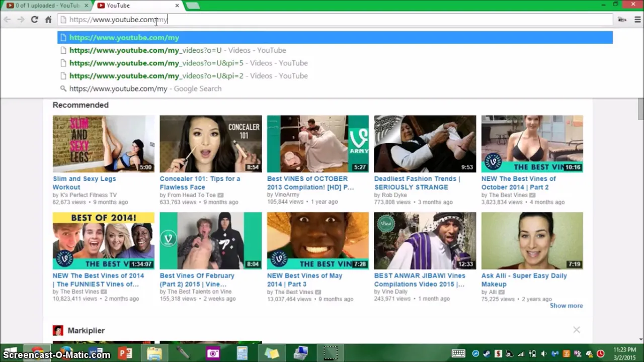Screen dimensions: 644x362
Task: Open Best Vines of May 2014 thumbnail
Action: [318, 241]
